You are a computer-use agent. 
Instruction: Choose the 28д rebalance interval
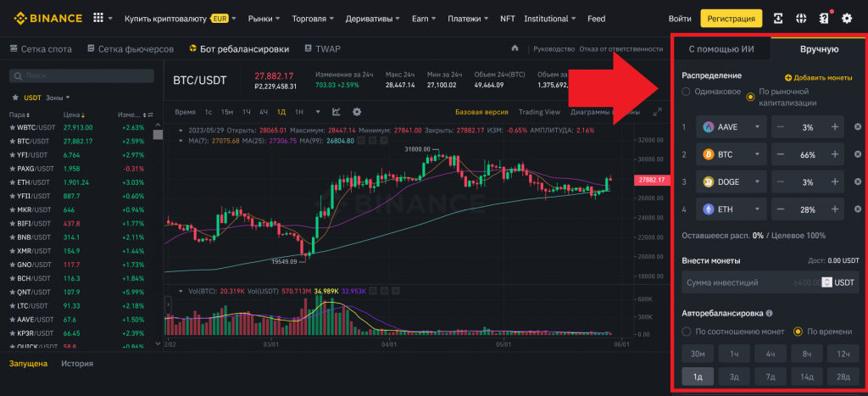coord(843,376)
